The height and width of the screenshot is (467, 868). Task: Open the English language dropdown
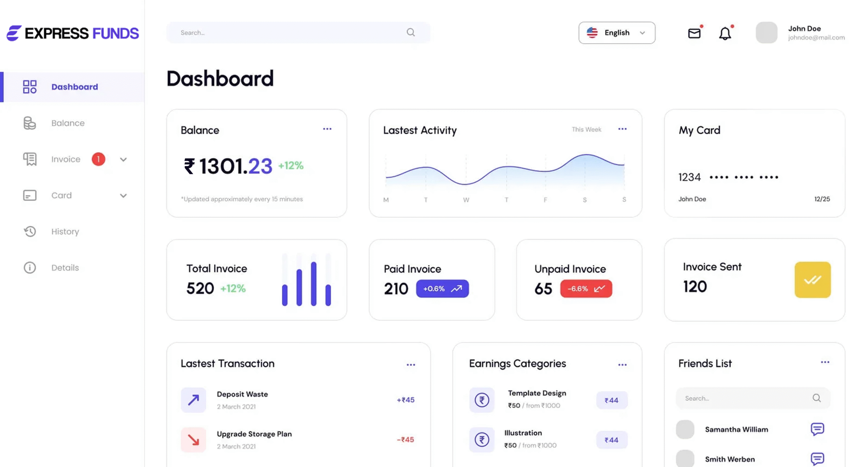click(x=616, y=33)
